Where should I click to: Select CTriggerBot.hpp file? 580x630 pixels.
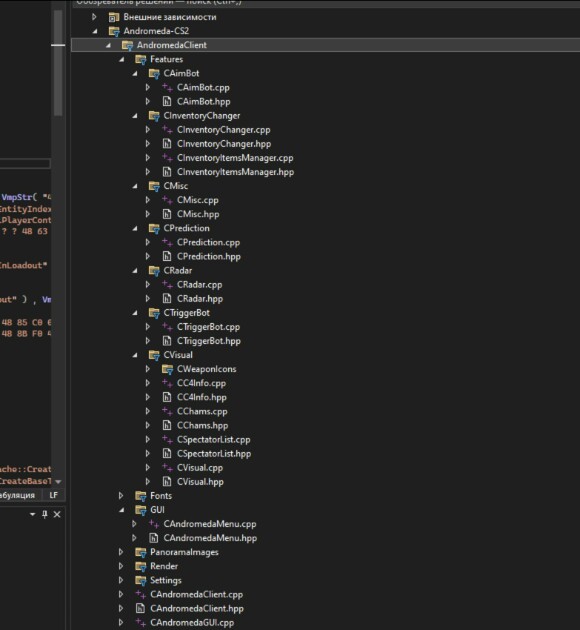coord(209,341)
